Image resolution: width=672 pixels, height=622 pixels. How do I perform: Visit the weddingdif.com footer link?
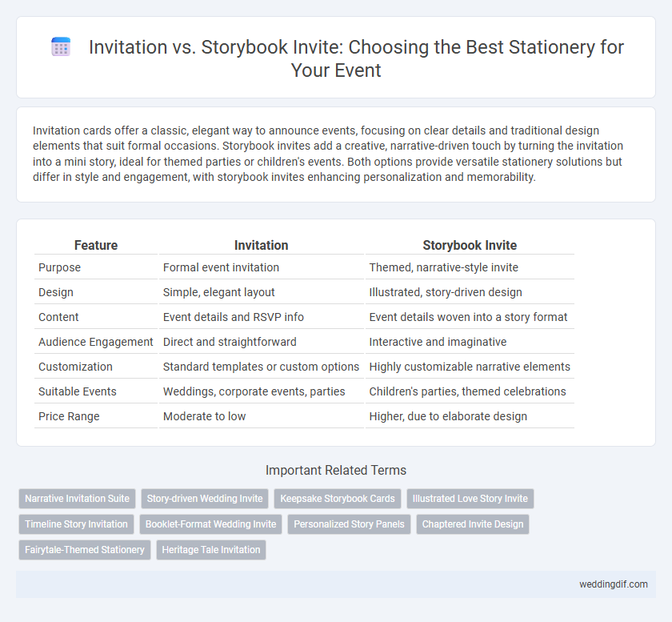tap(614, 584)
